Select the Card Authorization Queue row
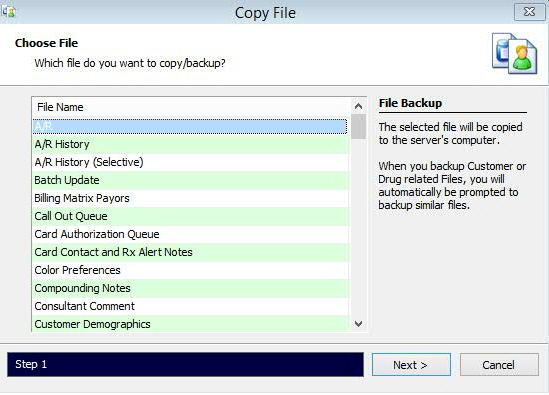The height and width of the screenshot is (395, 549). [x=191, y=234]
